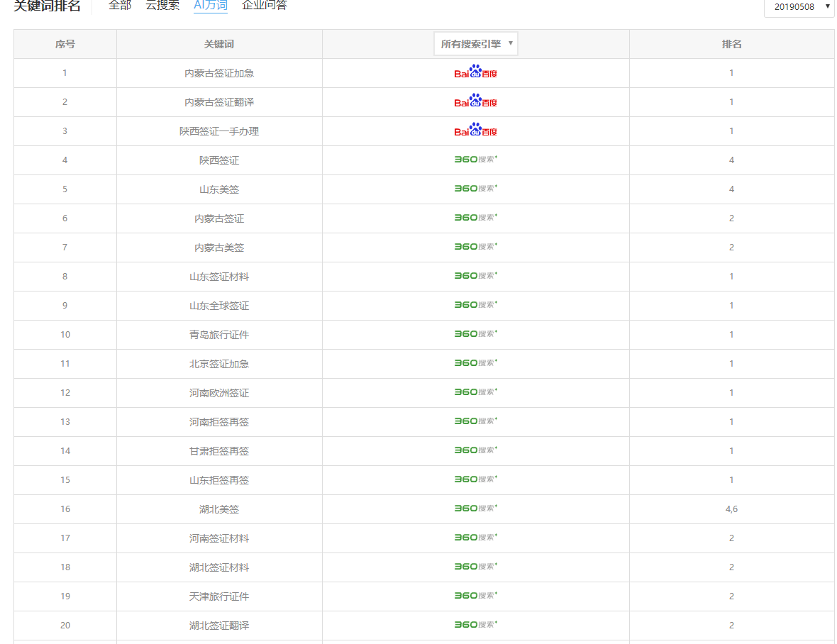Switch to the 云搜索 tab

click(163, 6)
